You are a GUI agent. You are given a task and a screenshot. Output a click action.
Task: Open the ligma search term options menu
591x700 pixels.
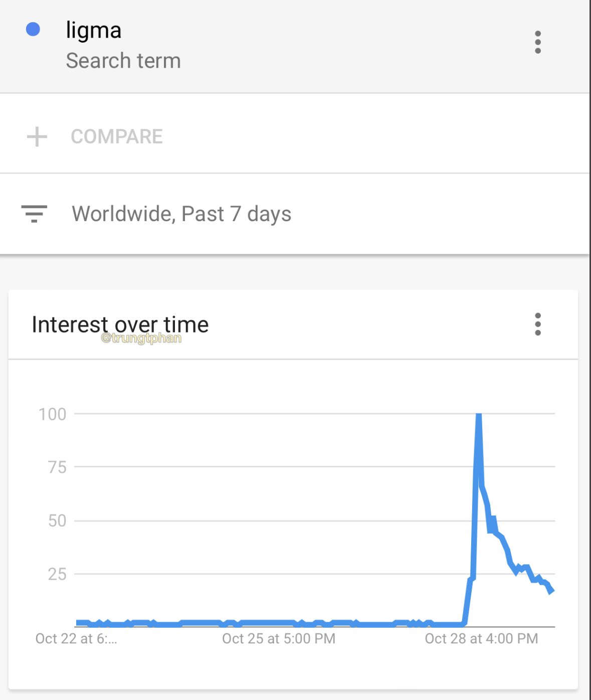coord(538,42)
